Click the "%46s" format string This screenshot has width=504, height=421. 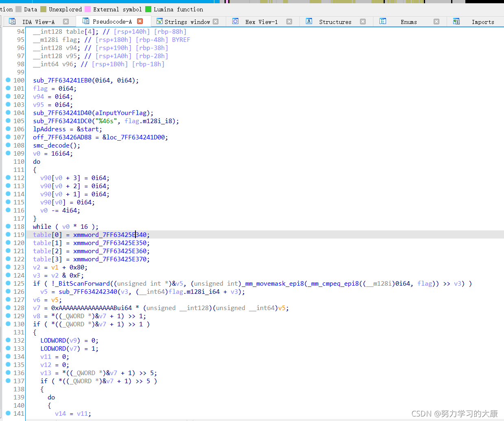tap(106, 121)
